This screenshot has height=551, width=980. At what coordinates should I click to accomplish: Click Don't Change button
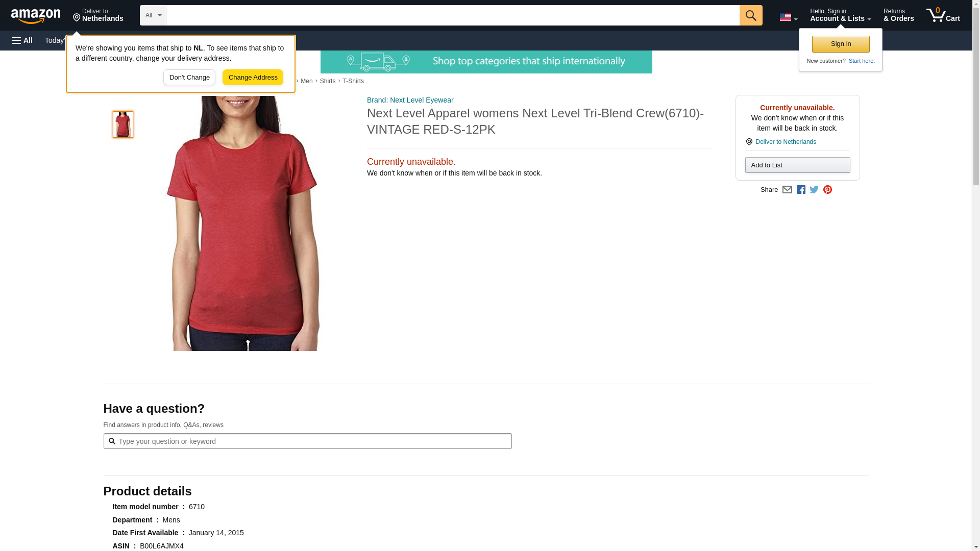[189, 78]
